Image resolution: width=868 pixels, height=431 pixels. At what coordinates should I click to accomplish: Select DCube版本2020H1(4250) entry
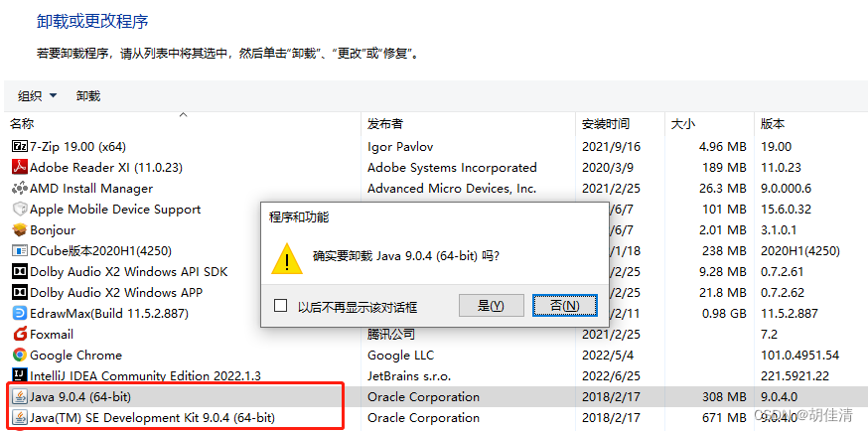[x=100, y=250]
